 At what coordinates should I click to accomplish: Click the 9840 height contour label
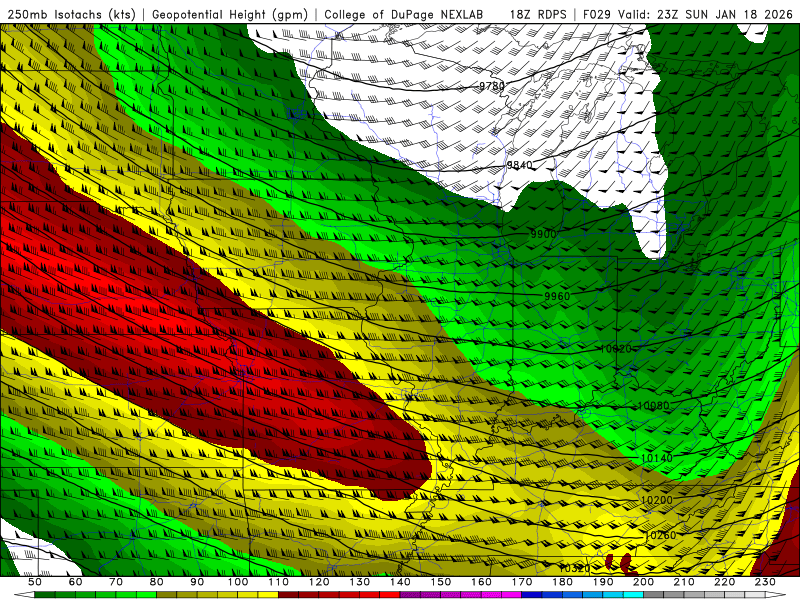coord(519,165)
